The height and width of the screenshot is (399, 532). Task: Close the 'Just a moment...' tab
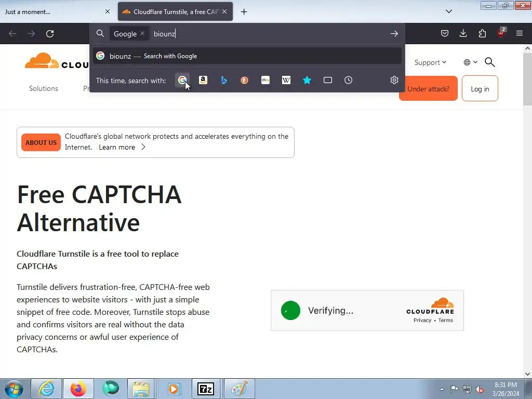click(x=108, y=11)
